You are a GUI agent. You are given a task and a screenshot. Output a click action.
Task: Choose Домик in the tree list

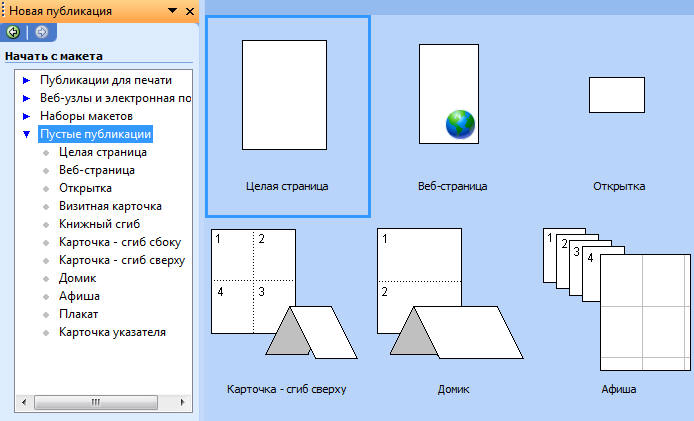(77, 278)
